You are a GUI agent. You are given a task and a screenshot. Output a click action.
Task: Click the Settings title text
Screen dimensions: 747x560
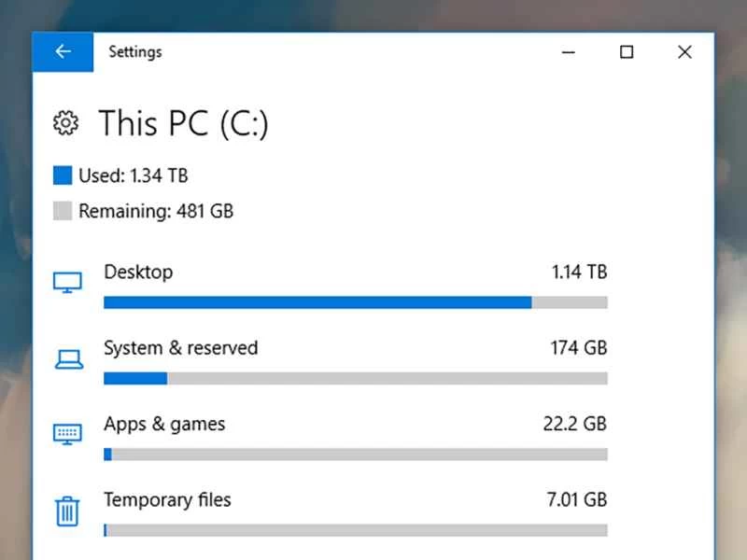[135, 52]
